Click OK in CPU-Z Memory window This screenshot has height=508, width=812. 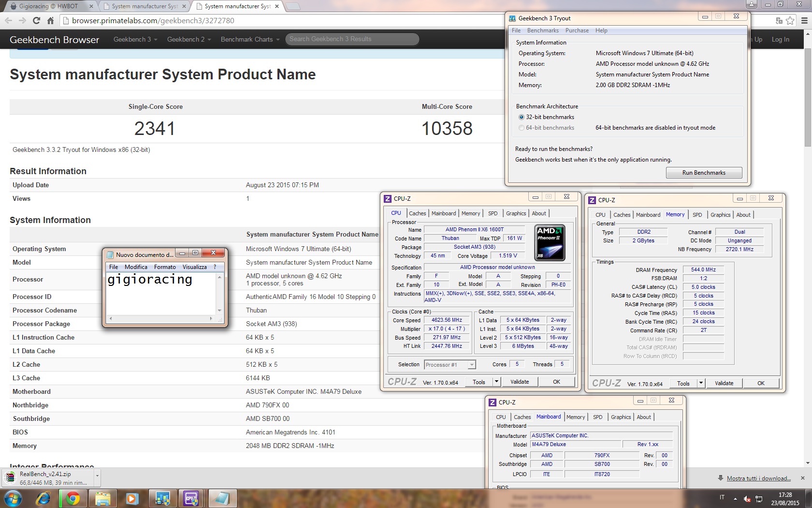pyautogui.click(x=761, y=383)
